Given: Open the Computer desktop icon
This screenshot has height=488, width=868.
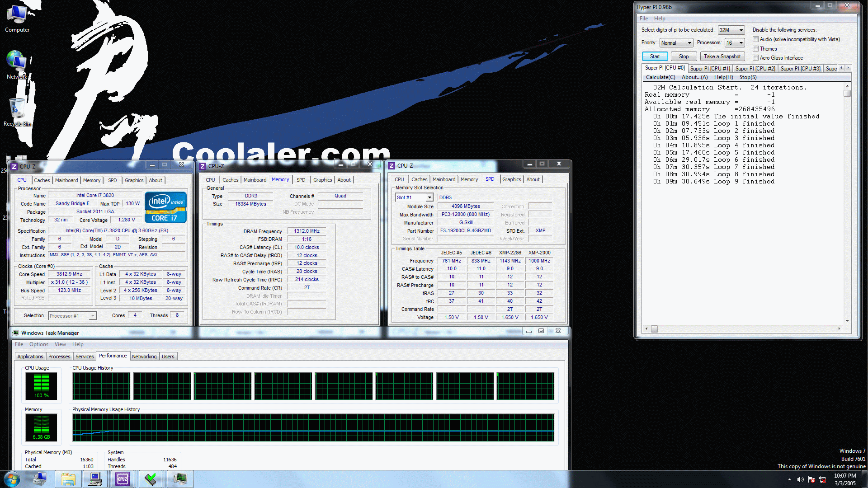Looking at the screenshot, I should click(x=17, y=18).
